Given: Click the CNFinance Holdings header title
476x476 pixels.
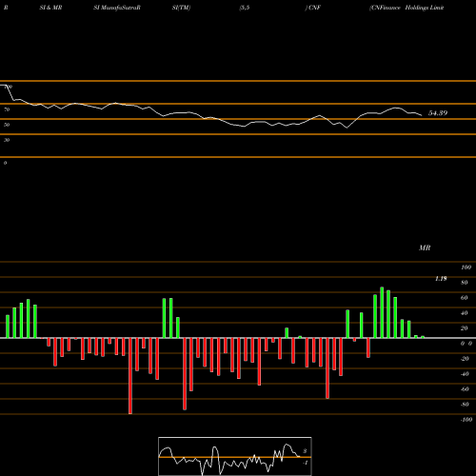Looking at the screenshot, I should coord(407,8).
